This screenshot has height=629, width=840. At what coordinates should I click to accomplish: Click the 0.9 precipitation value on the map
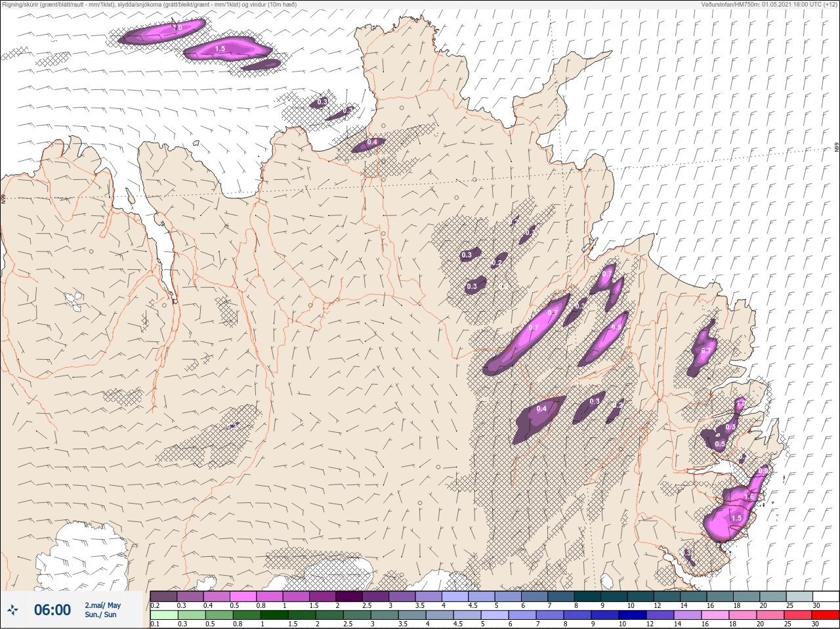click(x=616, y=327)
